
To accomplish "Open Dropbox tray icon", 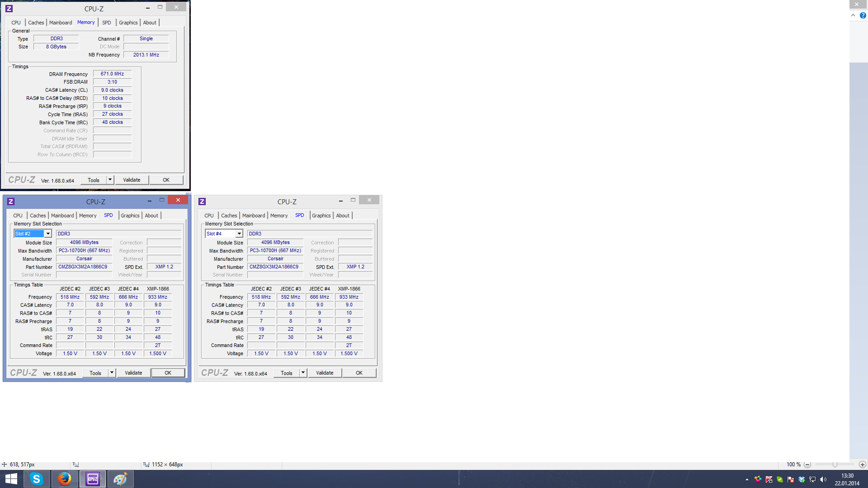I will point(802,479).
